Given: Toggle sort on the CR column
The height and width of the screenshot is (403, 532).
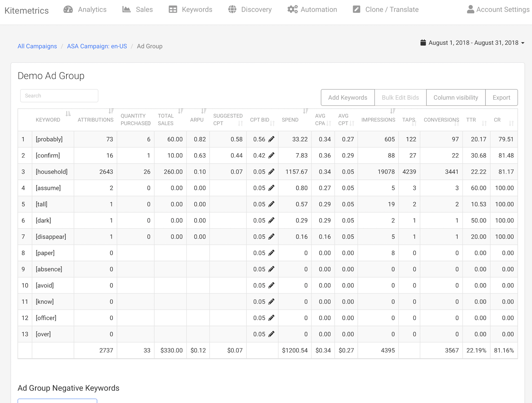Looking at the screenshot, I should point(512,123).
